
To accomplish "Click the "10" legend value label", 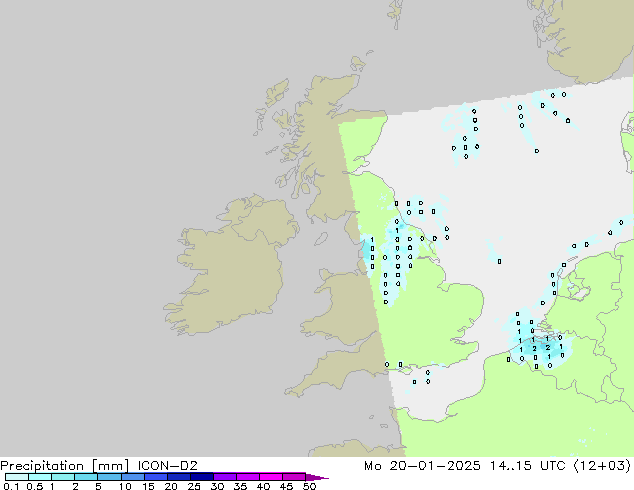I will tap(125, 486).
